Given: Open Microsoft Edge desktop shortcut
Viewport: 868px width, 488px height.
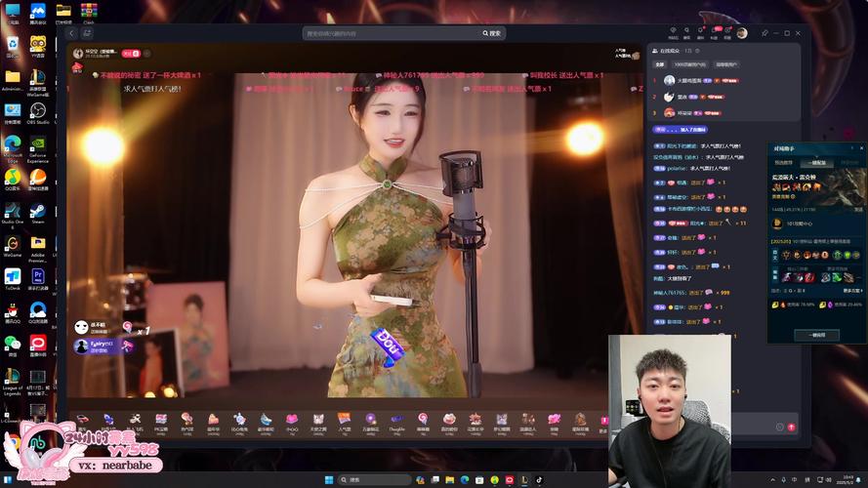Looking at the screenshot, I should pyautogui.click(x=13, y=145).
